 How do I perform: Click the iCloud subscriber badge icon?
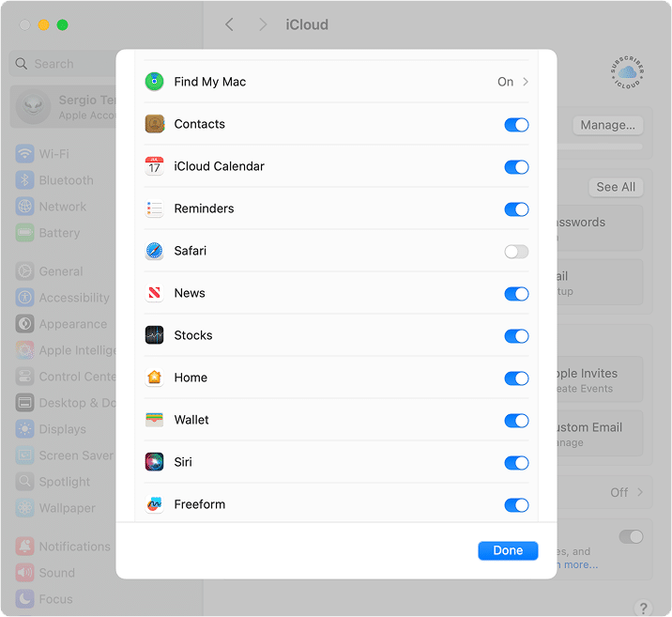coord(627,72)
